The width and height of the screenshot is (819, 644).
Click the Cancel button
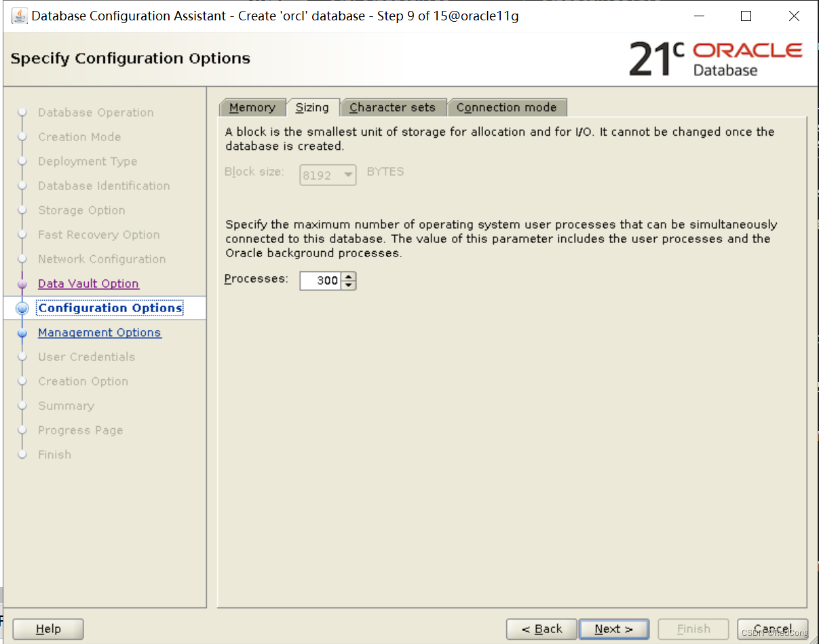tap(773, 629)
